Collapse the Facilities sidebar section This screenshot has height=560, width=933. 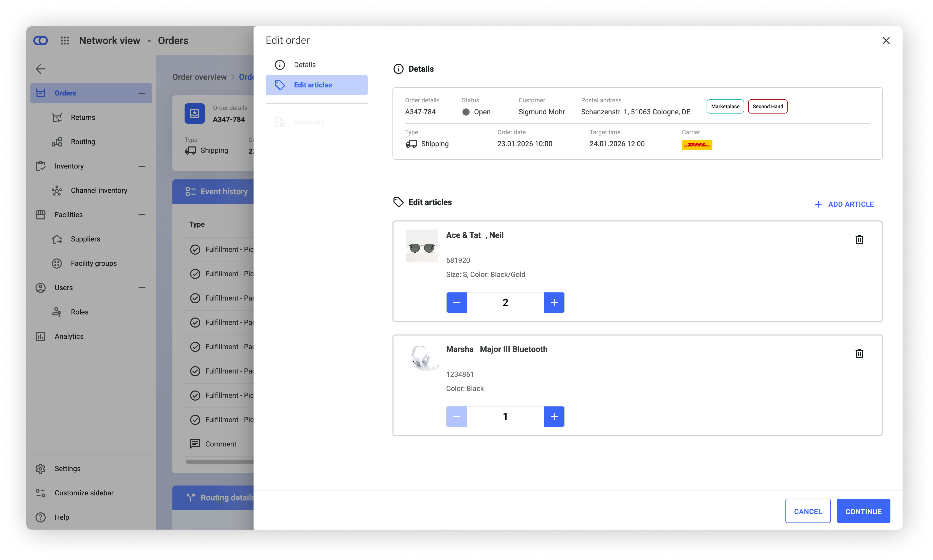point(142,215)
